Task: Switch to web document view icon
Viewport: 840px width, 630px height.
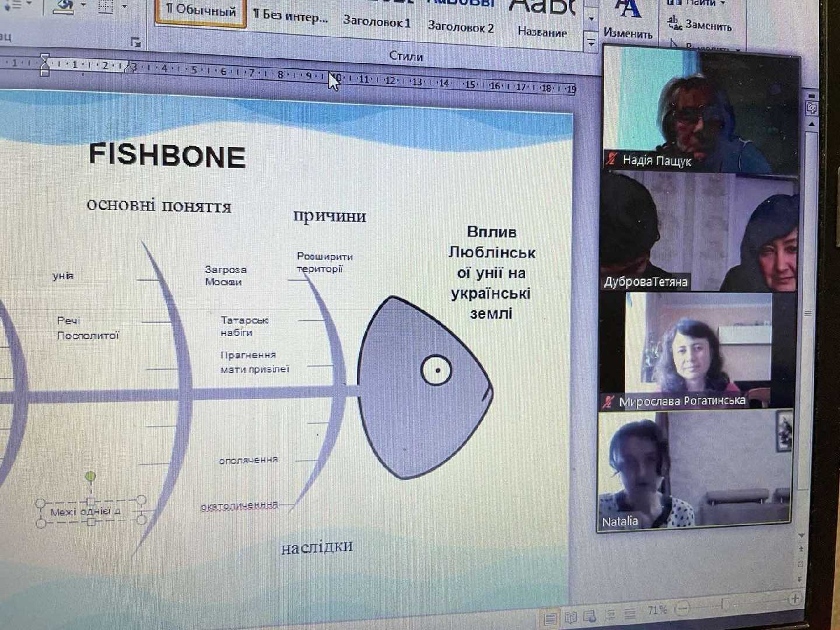Action: 590,617
